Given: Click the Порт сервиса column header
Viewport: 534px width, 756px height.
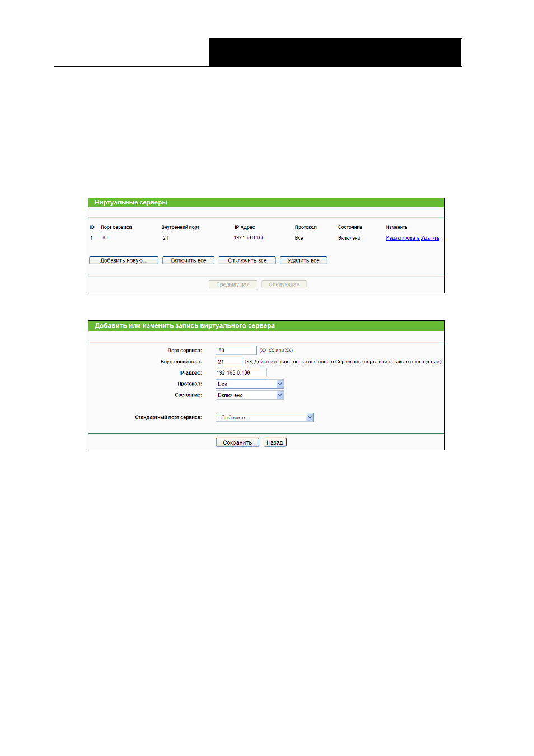Looking at the screenshot, I should tap(116, 227).
